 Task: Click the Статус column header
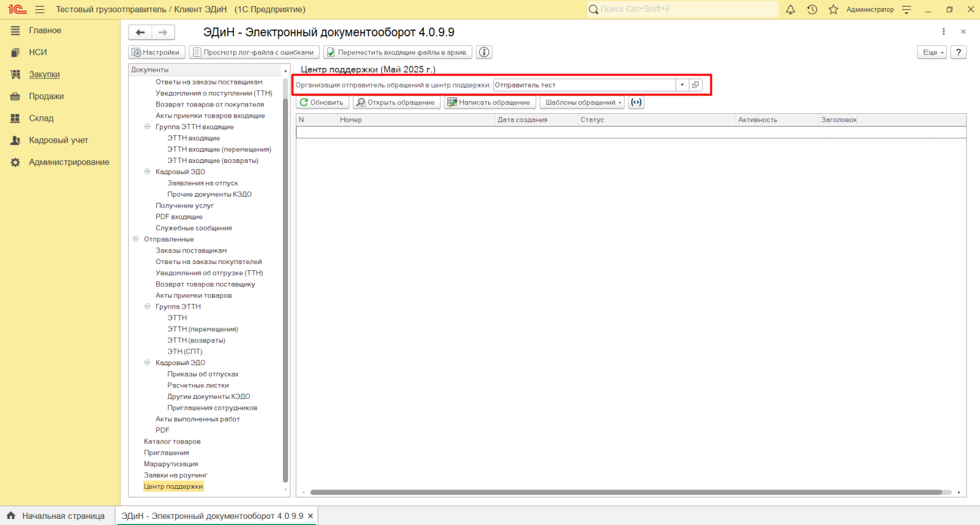pyautogui.click(x=657, y=119)
